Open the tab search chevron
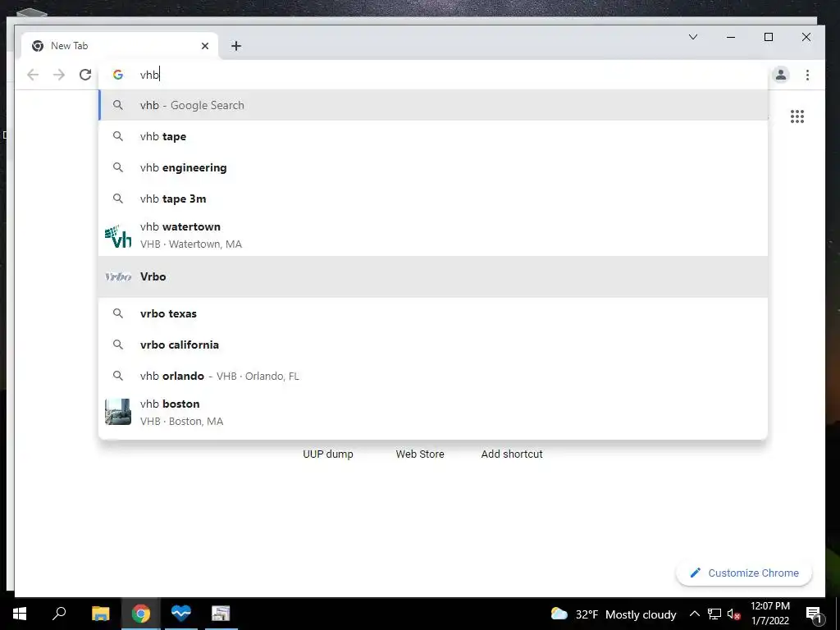Image resolution: width=840 pixels, height=630 pixels. point(692,37)
